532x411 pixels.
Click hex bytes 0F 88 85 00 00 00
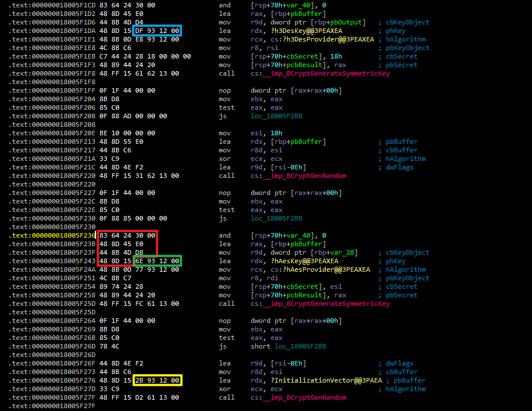pyautogui.click(x=134, y=218)
